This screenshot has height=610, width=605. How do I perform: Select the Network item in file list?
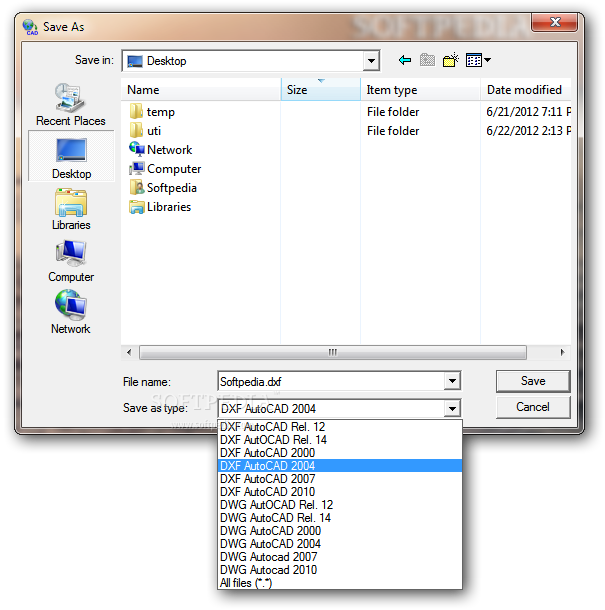click(161, 150)
